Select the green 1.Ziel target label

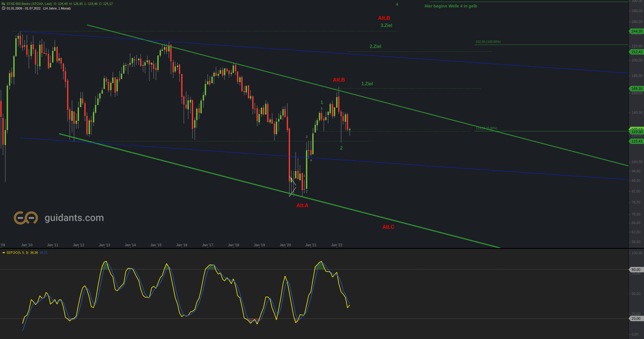367,84
